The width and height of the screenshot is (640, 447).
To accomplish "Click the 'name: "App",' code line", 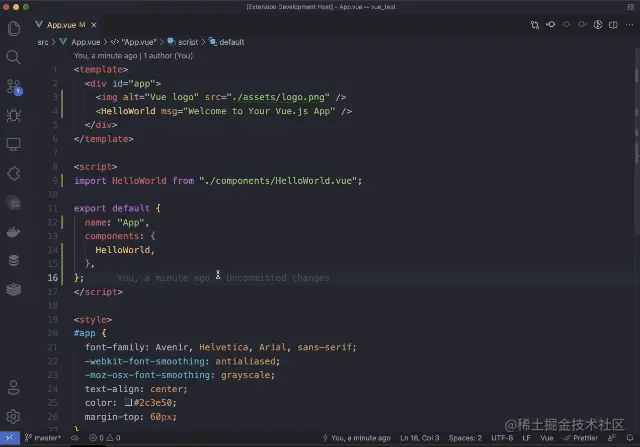I will coord(117,222).
